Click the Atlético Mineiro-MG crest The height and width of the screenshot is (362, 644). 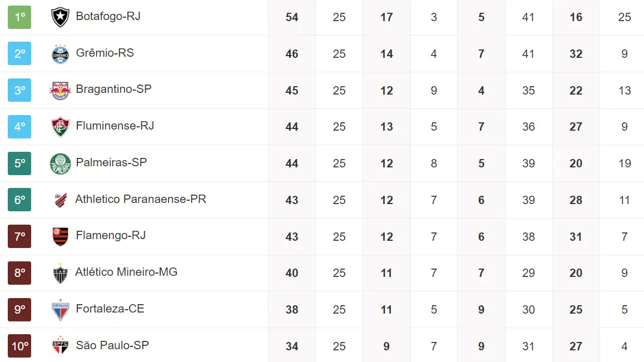tap(60, 273)
